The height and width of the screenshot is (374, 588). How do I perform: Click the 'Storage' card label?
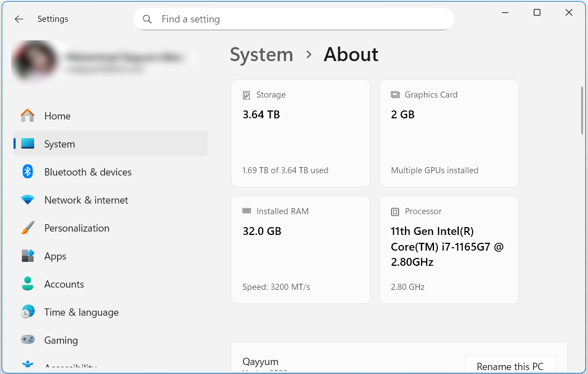coord(271,95)
